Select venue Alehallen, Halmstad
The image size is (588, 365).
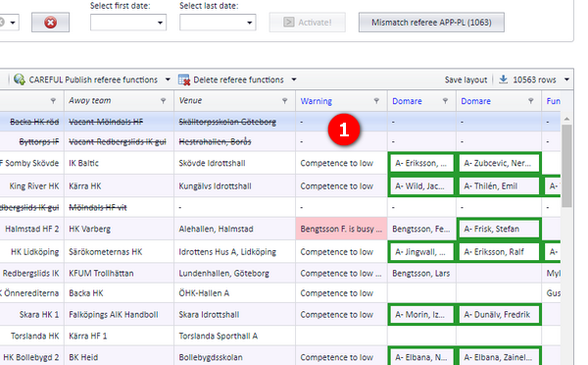235,229
